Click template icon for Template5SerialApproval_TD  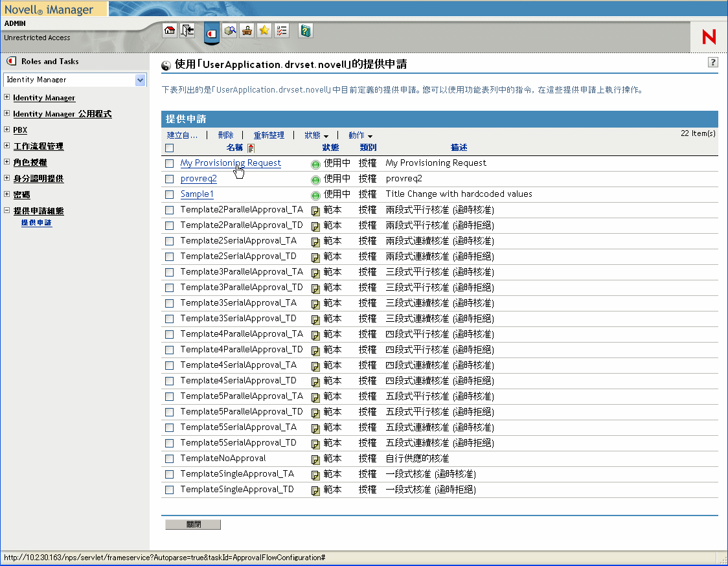[315, 444]
